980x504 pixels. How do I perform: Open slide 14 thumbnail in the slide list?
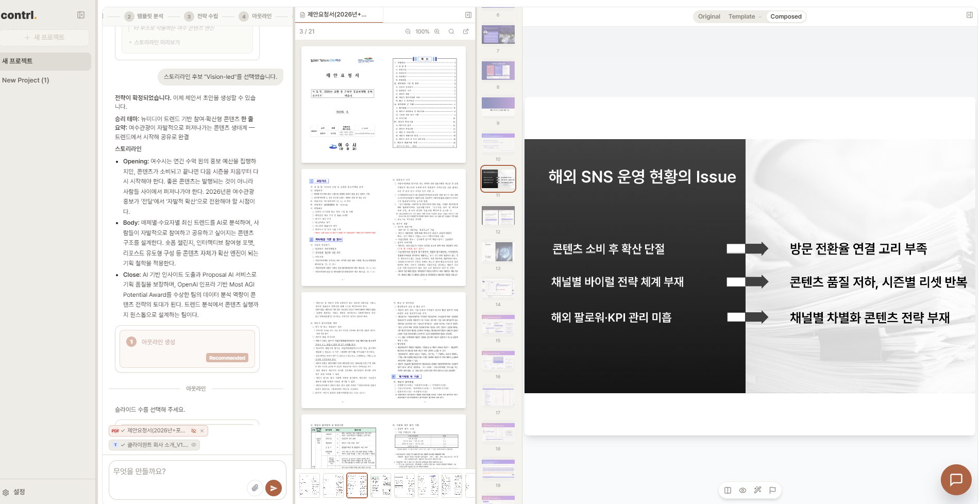(x=498, y=288)
